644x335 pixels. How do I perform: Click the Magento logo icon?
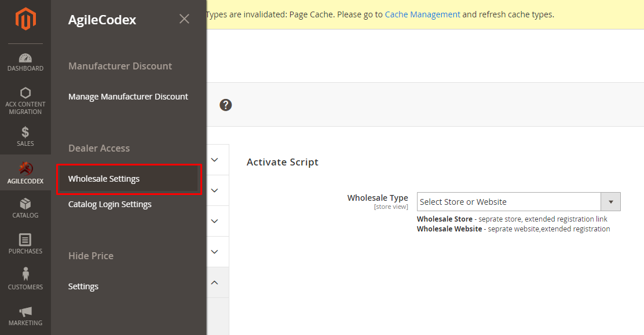(x=25, y=19)
